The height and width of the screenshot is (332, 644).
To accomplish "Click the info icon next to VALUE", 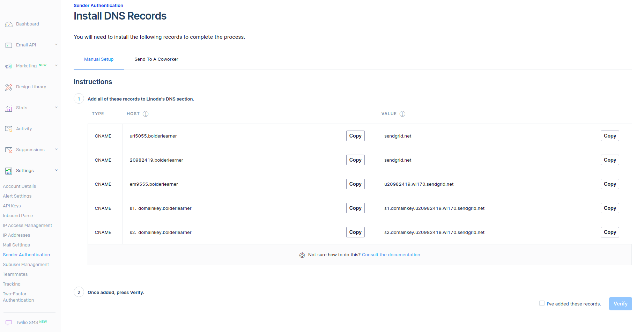I will pyautogui.click(x=402, y=114).
